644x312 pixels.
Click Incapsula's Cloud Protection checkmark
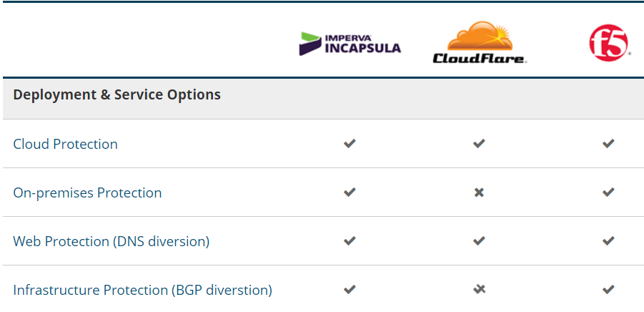click(350, 144)
